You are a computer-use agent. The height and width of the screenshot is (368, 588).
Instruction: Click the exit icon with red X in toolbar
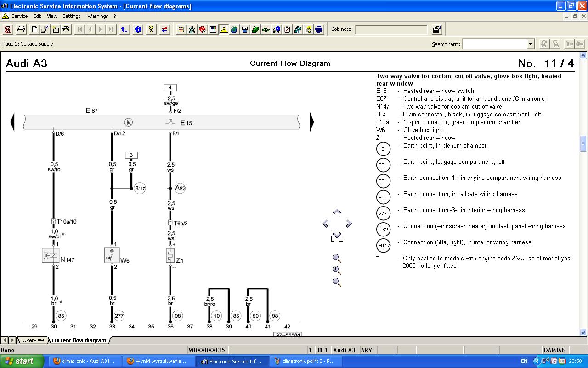(8, 29)
